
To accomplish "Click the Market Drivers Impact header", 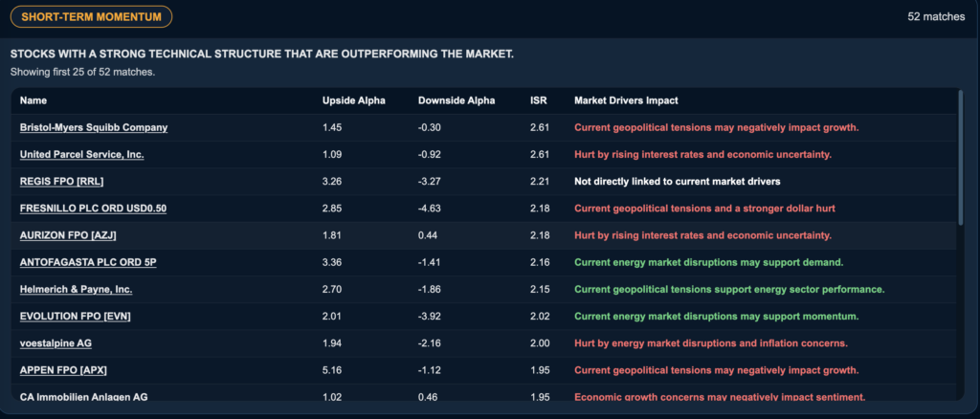I will click(626, 100).
